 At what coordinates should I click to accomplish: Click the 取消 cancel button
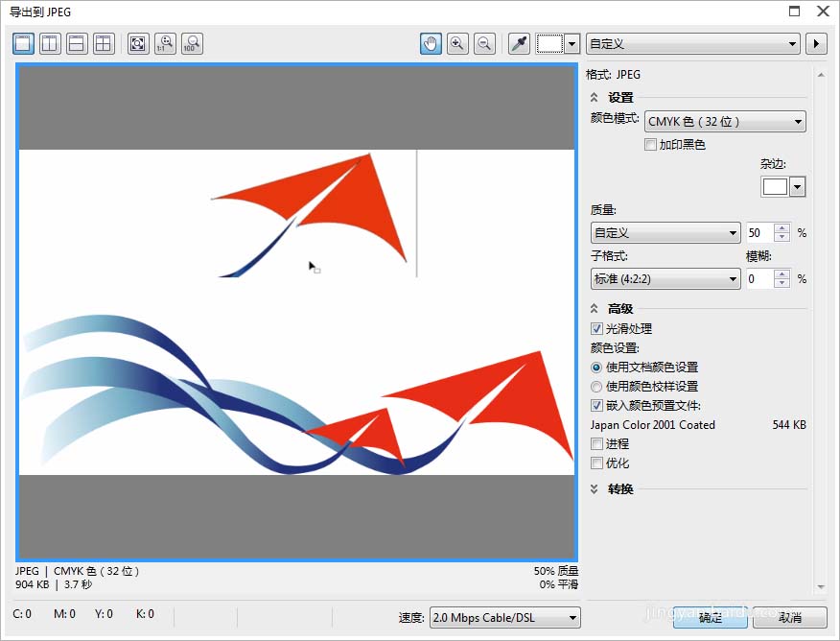[790, 617]
